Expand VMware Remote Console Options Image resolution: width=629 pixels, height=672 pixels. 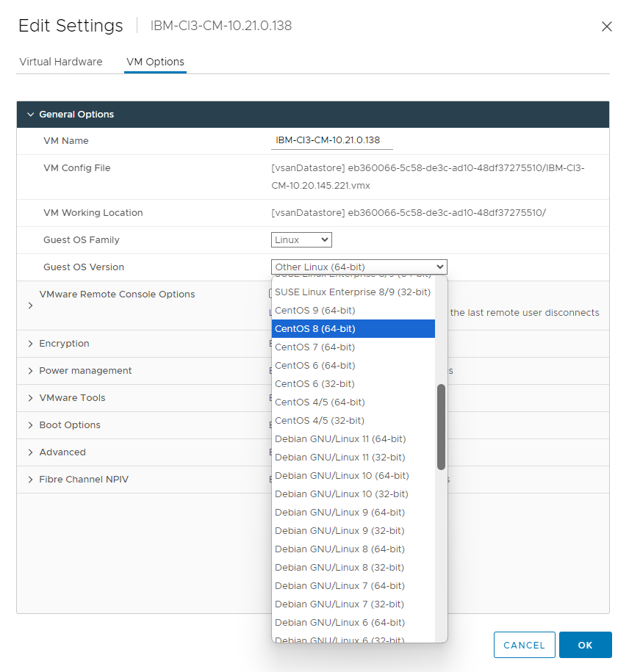30,305
